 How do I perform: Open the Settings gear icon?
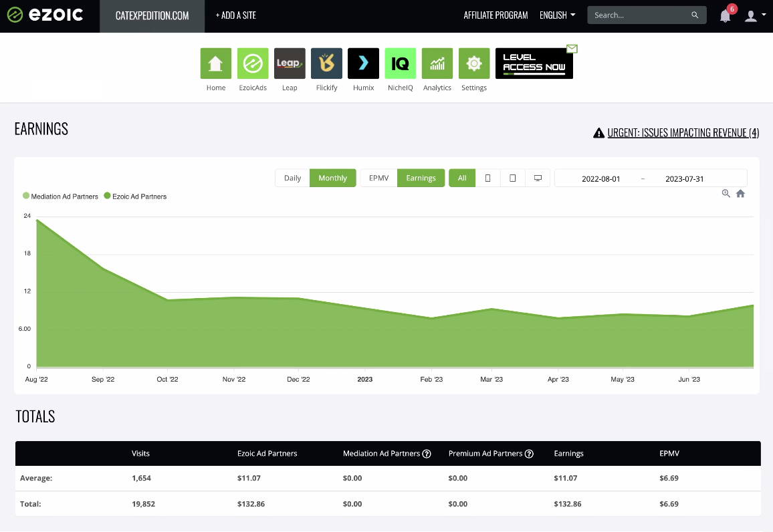click(474, 63)
